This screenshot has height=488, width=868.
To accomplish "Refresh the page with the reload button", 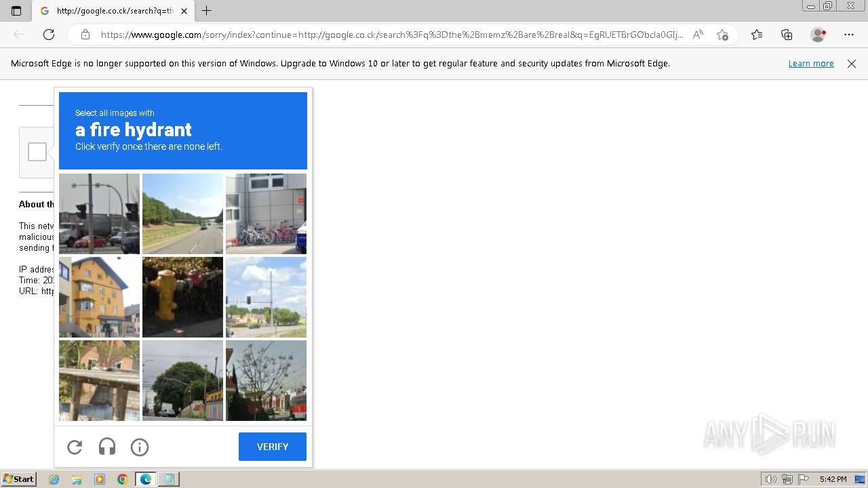I will tap(49, 35).
